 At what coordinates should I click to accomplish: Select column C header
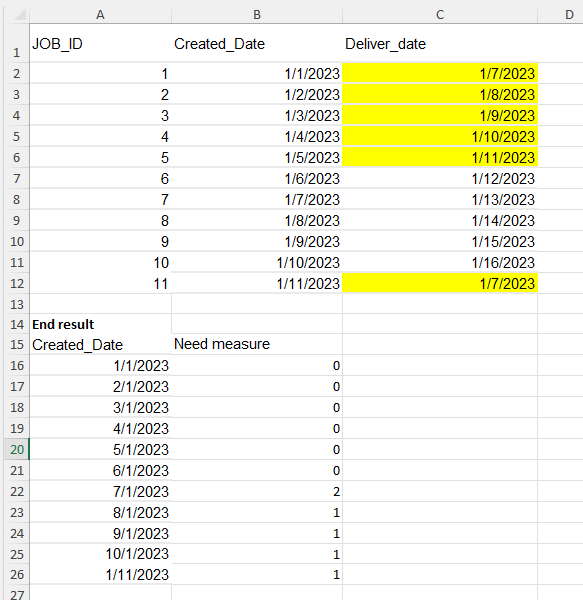[440, 15]
